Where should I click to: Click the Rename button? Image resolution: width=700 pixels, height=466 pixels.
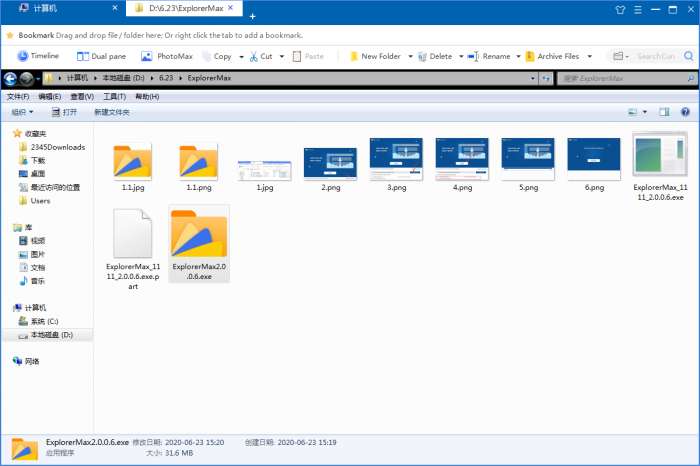[x=489, y=56]
